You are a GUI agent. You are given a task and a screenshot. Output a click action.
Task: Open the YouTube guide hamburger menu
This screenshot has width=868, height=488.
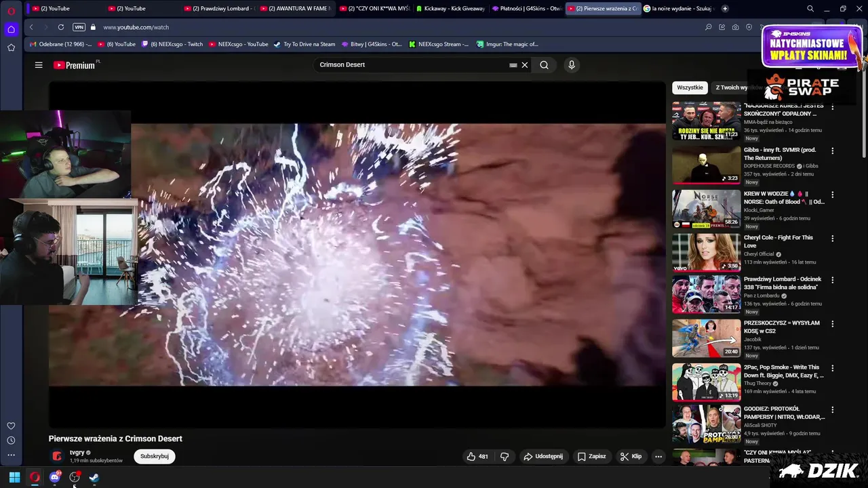[39, 65]
